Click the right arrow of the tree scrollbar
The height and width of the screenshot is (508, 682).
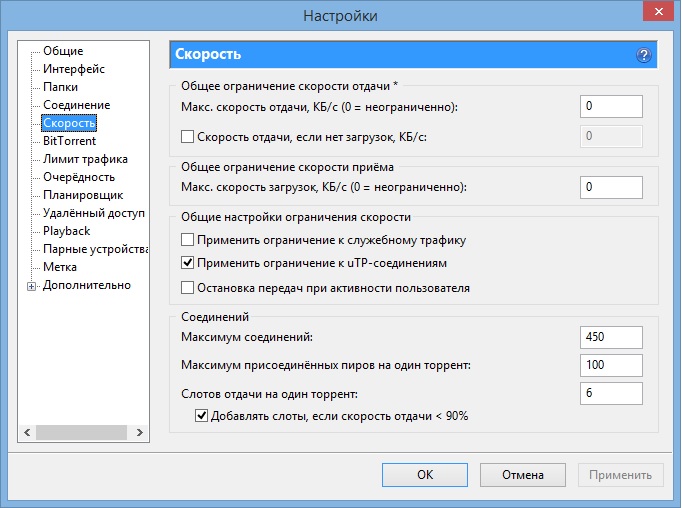(x=140, y=432)
